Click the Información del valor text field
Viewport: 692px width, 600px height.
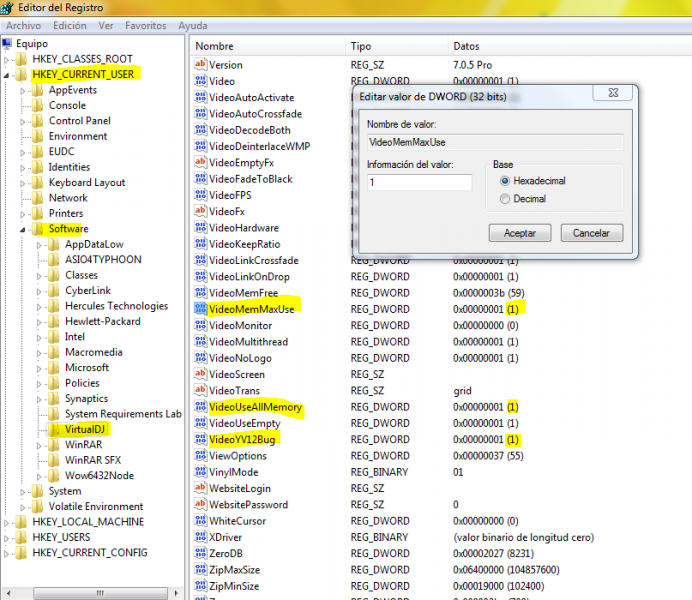click(419, 182)
